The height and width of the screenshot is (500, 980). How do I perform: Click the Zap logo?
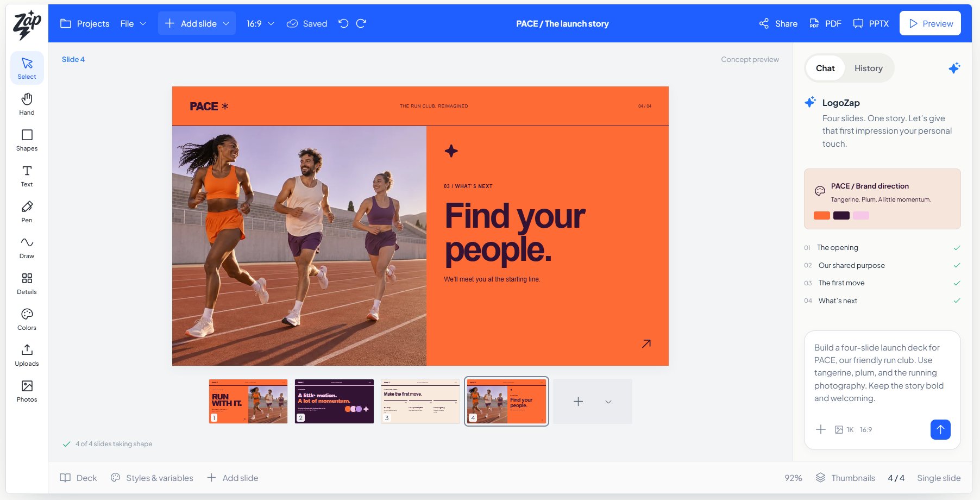coord(27,25)
